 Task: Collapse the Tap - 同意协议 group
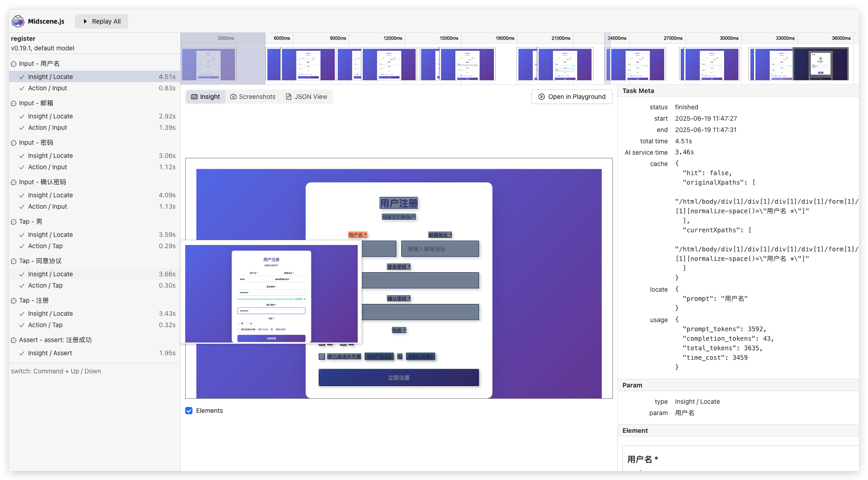click(14, 261)
